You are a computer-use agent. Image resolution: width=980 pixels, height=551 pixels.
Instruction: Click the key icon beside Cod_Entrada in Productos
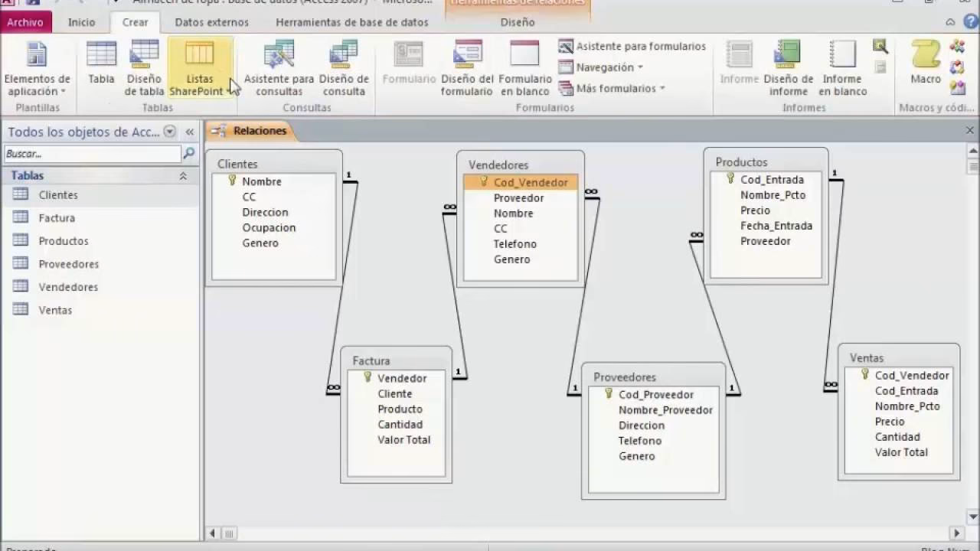coord(730,179)
